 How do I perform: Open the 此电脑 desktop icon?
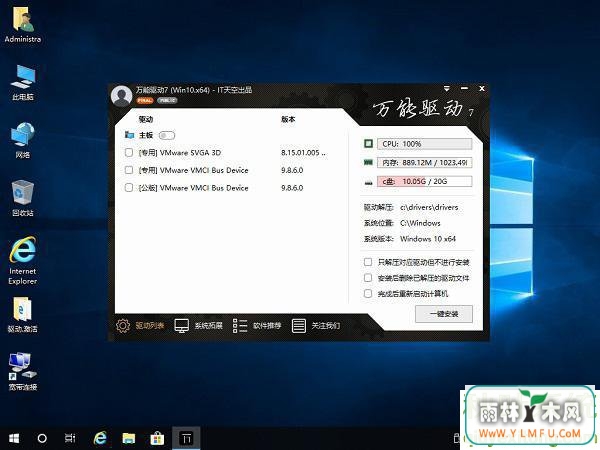pyautogui.click(x=23, y=82)
